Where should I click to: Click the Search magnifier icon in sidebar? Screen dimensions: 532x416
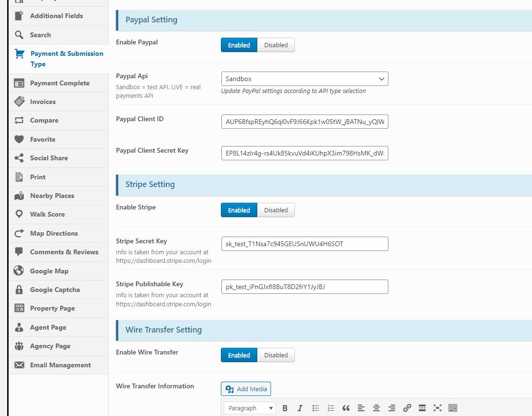pyautogui.click(x=20, y=35)
